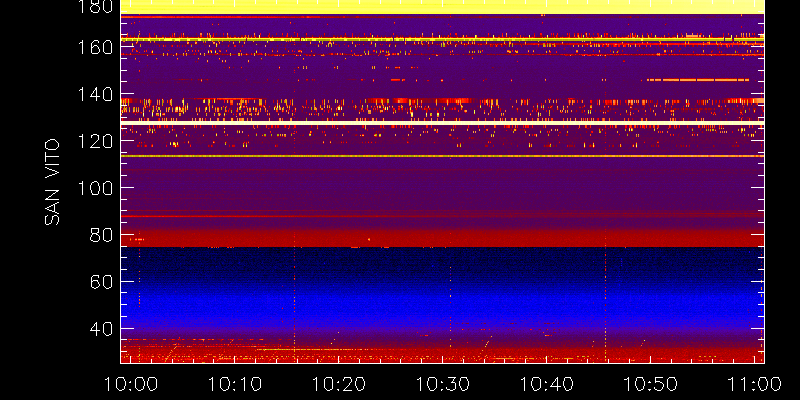
Task: Click the 10:40 time axis label
Action: 547,384
